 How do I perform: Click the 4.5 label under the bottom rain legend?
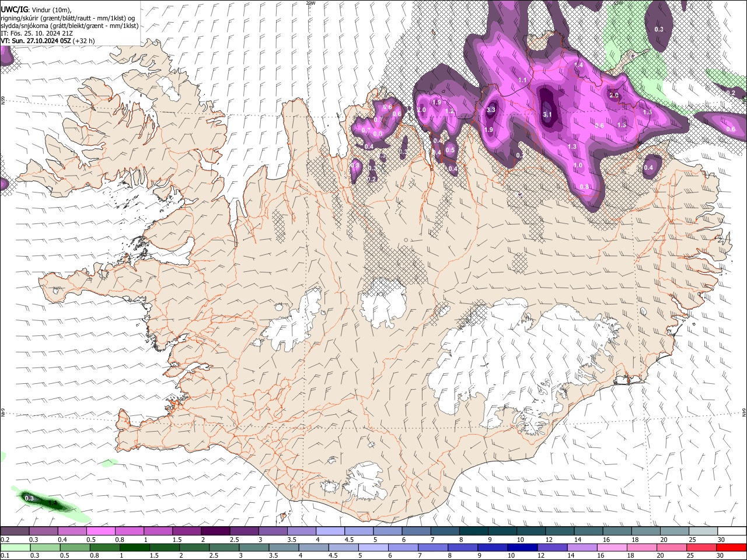[x=333, y=555]
